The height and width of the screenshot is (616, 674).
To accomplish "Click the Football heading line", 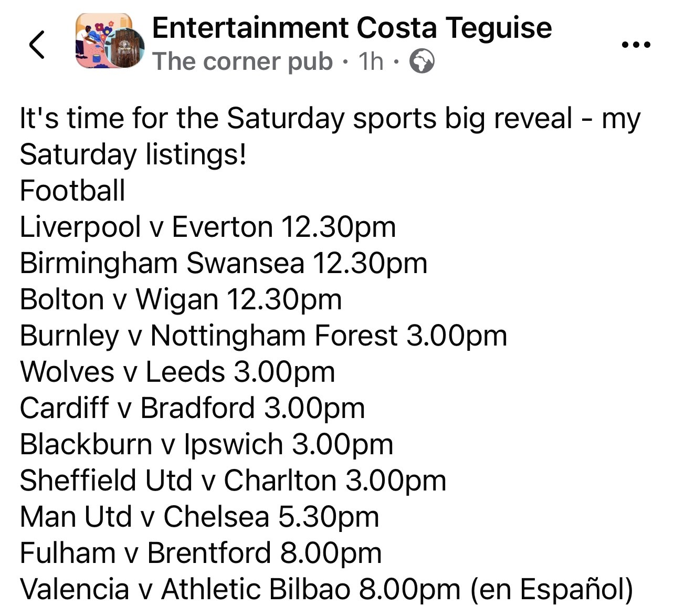I will pyautogui.click(x=72, y=191).
